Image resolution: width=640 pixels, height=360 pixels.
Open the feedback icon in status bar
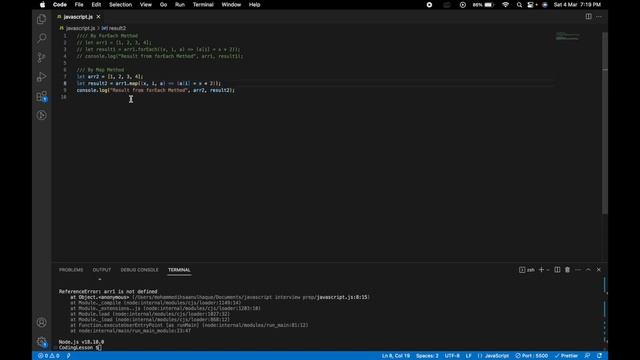click(587, 356)
